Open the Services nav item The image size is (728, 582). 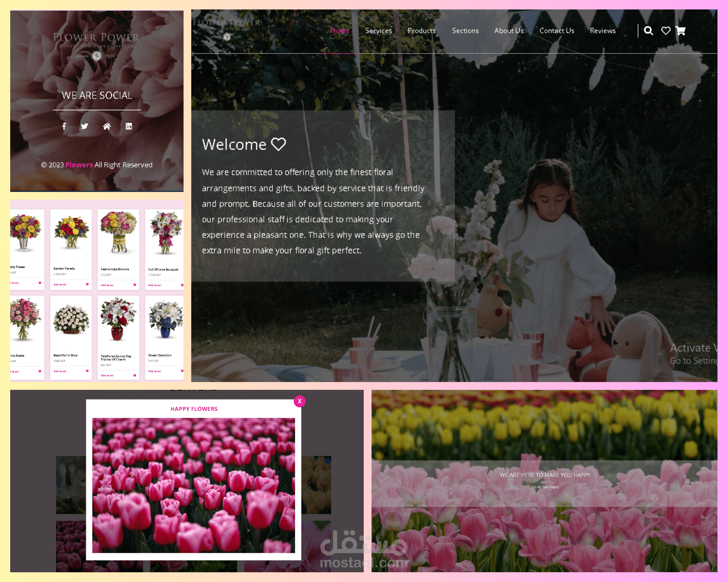pyautogui.click(x=379, y=31)
